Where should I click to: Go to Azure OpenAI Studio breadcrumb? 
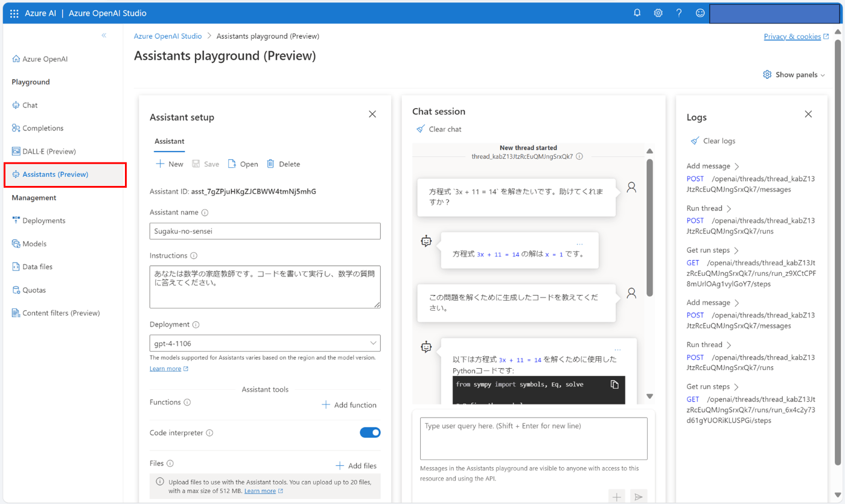pos(168,36)
